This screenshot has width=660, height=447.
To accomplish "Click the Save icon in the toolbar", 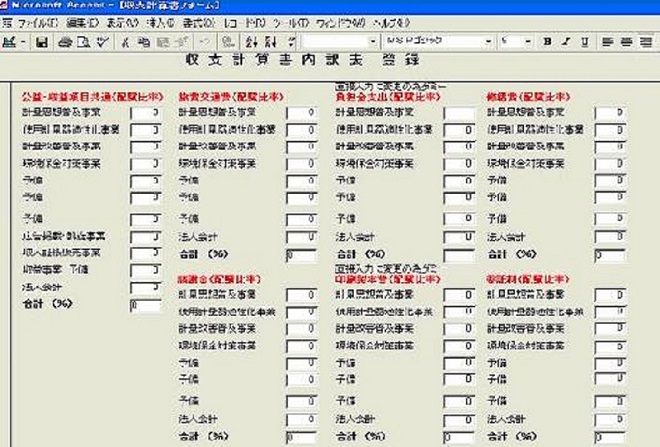I will click(x=42, y=42).
